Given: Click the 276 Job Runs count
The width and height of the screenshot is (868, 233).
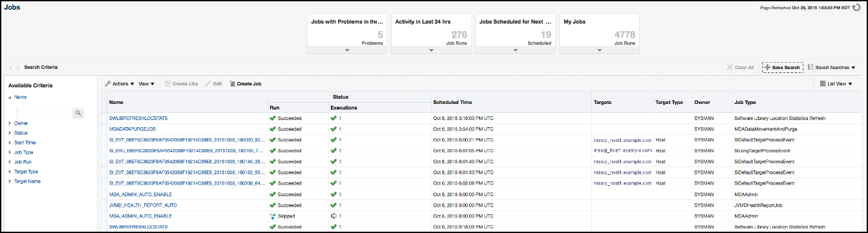Looking at the screenshot, I should [460, 35].
